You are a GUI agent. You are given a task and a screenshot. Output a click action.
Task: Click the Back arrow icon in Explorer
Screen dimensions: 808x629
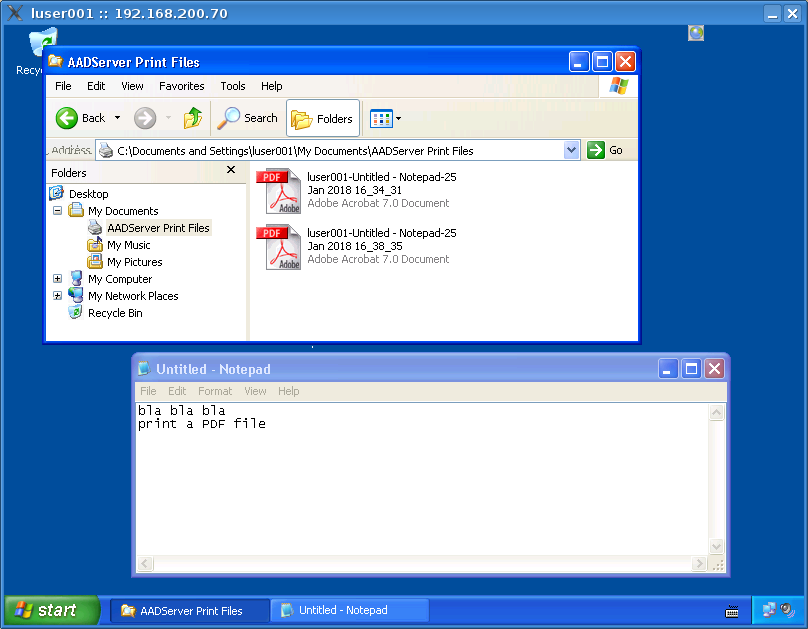coord(67,118)
